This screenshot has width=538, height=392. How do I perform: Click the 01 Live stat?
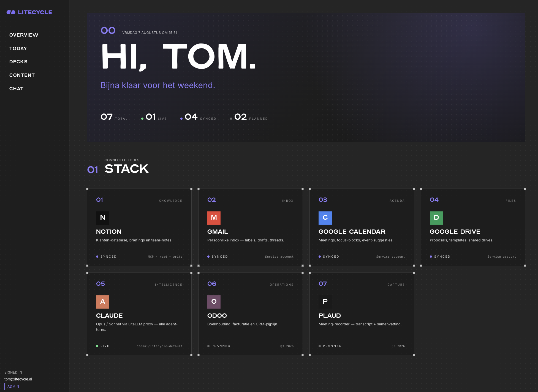[x=154, y=117]
